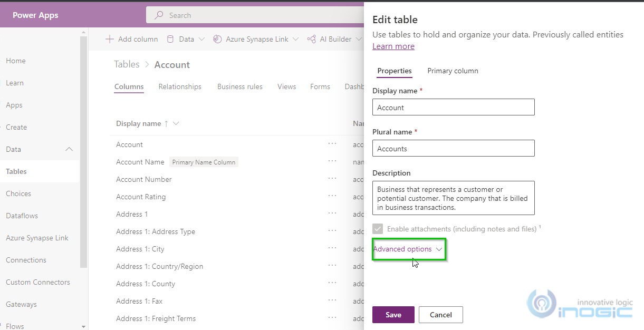
Task: Click the AI Builder icon
Action: coord(311,39)
